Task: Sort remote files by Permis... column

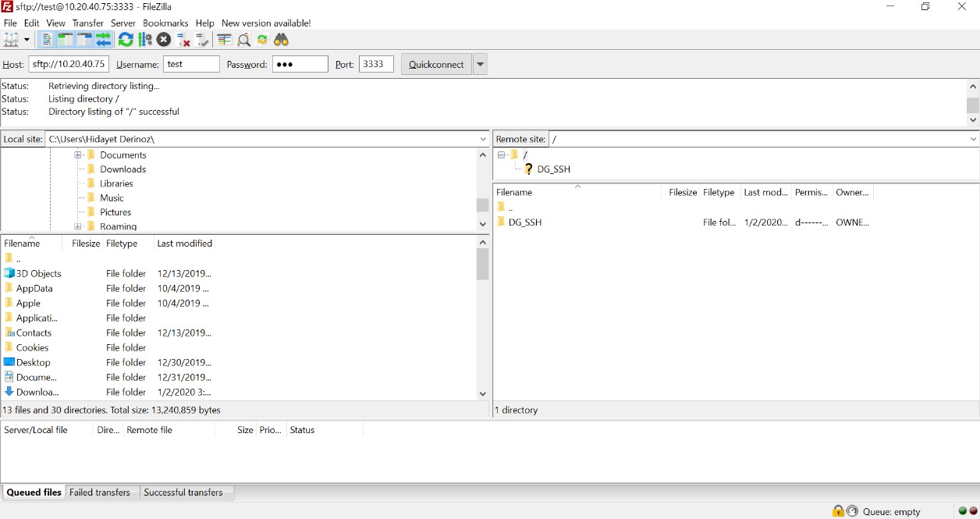Action: 811,192
